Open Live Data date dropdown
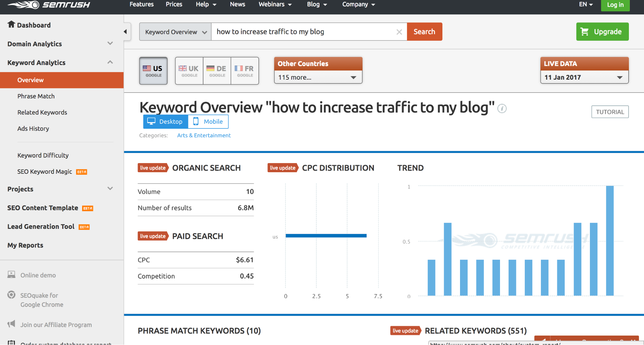This screenshot has height=345, width=644. [584, 77]
